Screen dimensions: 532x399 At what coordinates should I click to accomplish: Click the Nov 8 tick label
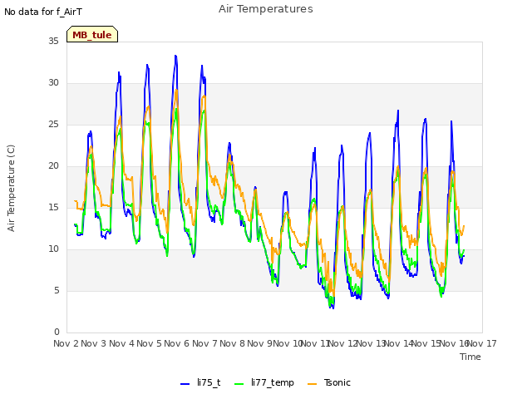[232, 343]
